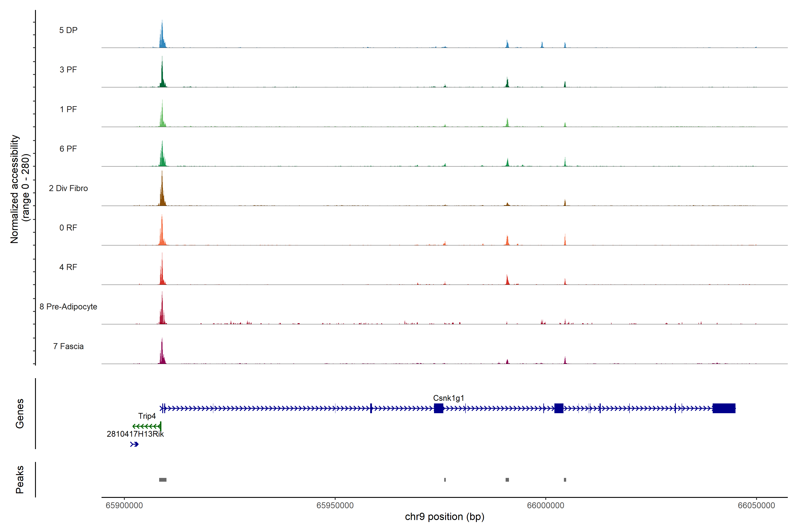The width and height of the screenshot is (798, 532).
Task: Click the 8 Pre-Adipocyte track label
Action: [x=68, y=307]
